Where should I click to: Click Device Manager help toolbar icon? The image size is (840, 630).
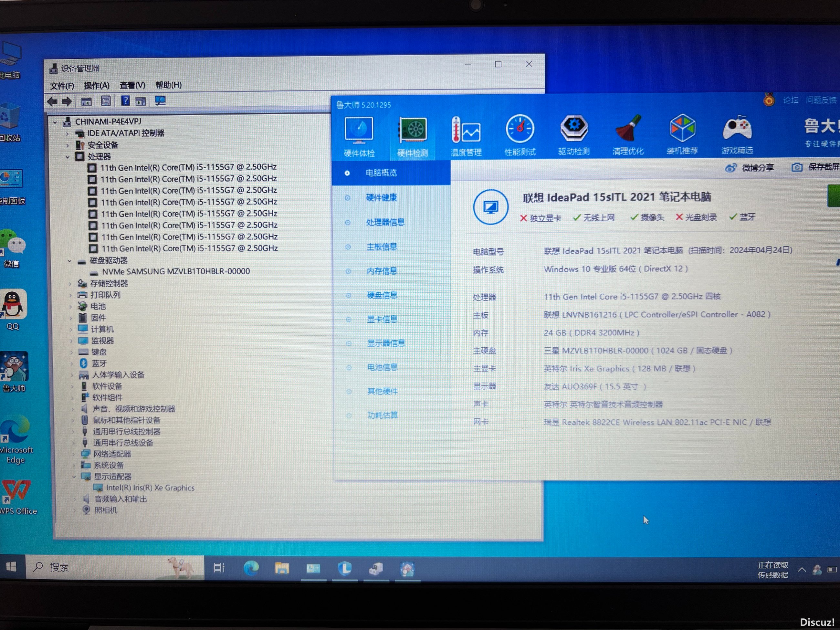pyautogui.click(x=125, y=101)
